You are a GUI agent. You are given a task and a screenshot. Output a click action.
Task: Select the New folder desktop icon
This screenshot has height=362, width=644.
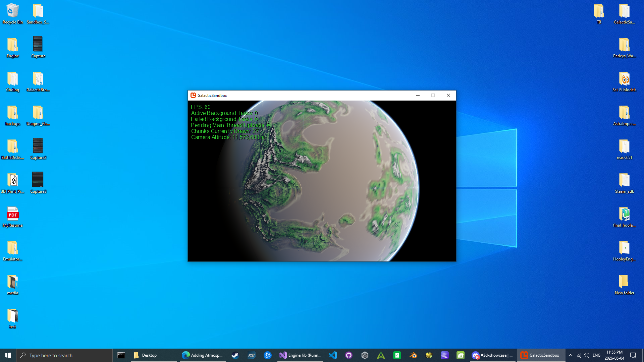pos(625,285)
